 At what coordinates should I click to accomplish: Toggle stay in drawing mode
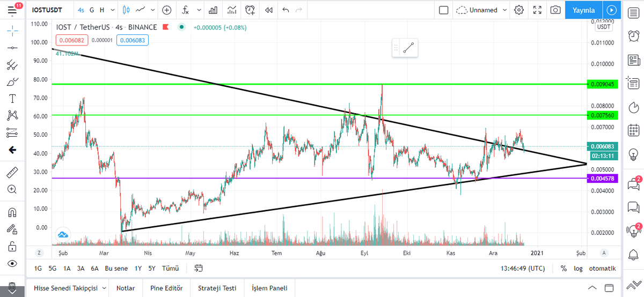[x=12, y=229]
